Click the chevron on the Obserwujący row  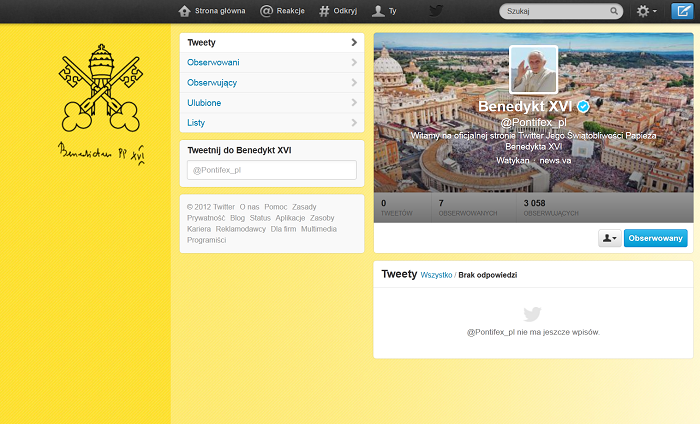[354, 83]
